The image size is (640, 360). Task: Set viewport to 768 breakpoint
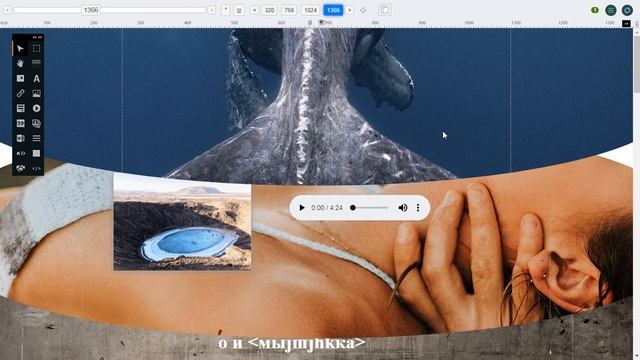pos(289,10)
